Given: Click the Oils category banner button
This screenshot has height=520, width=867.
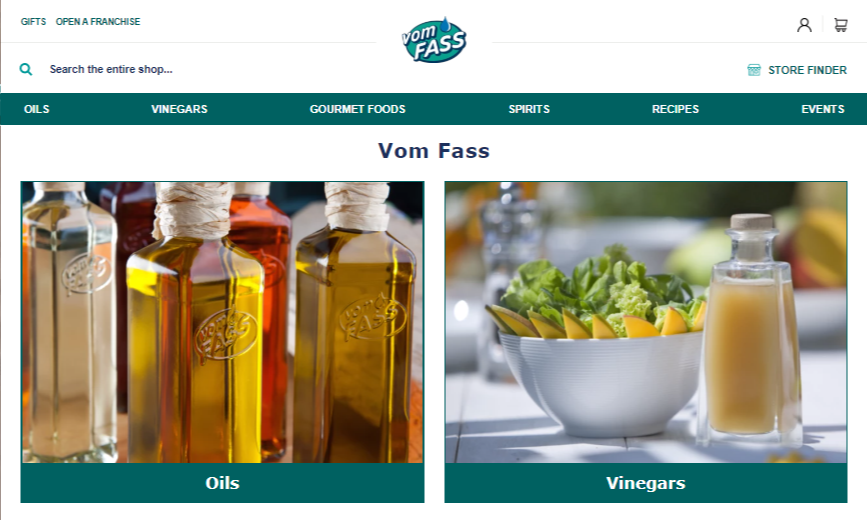Looking at the screenshot, I should (222, 483).
